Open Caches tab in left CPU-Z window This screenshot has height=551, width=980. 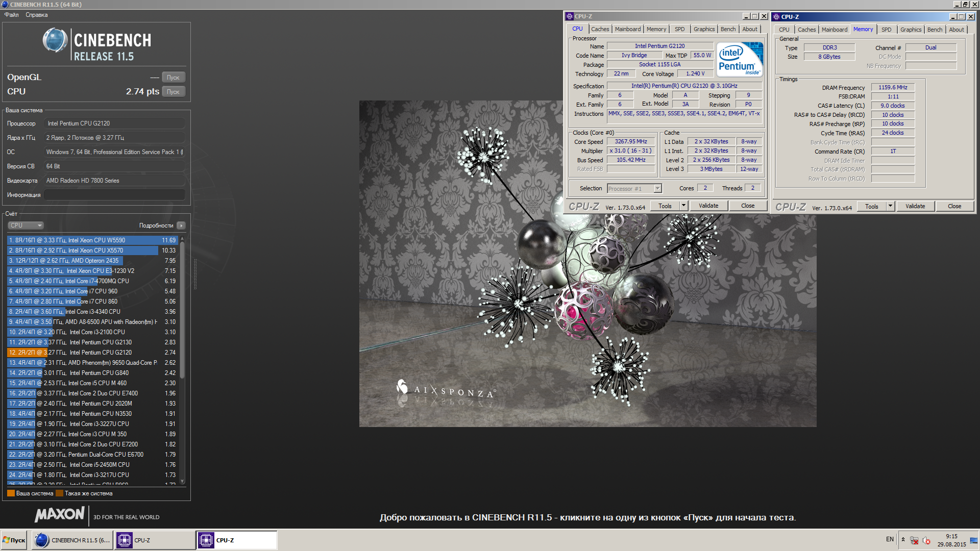[600, 29]
